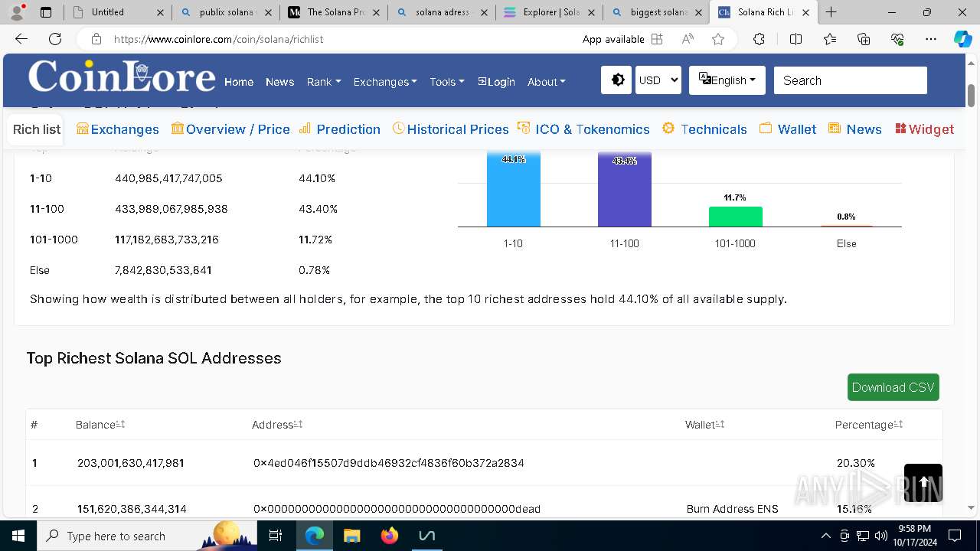Sort table by Percentage column
The width and height of the screenshot is (980, 551).
[x=869, y=425]
